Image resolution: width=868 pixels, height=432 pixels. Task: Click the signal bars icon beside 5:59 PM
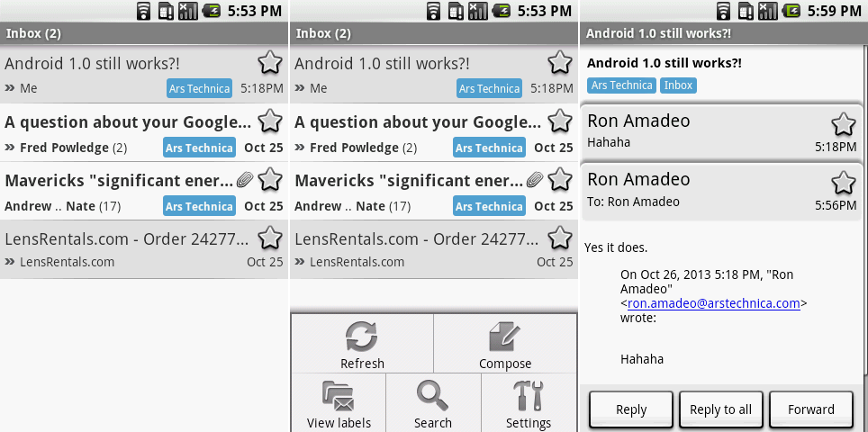click(x=767, y=11)
